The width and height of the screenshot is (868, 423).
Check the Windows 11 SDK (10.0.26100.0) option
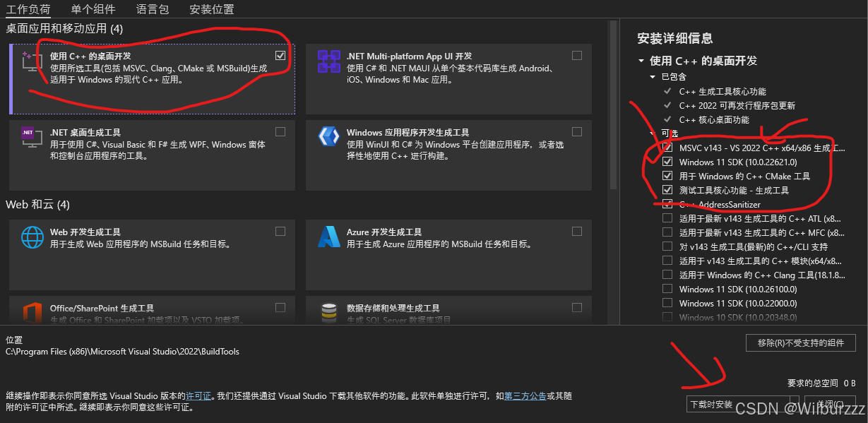click(667, 289)
